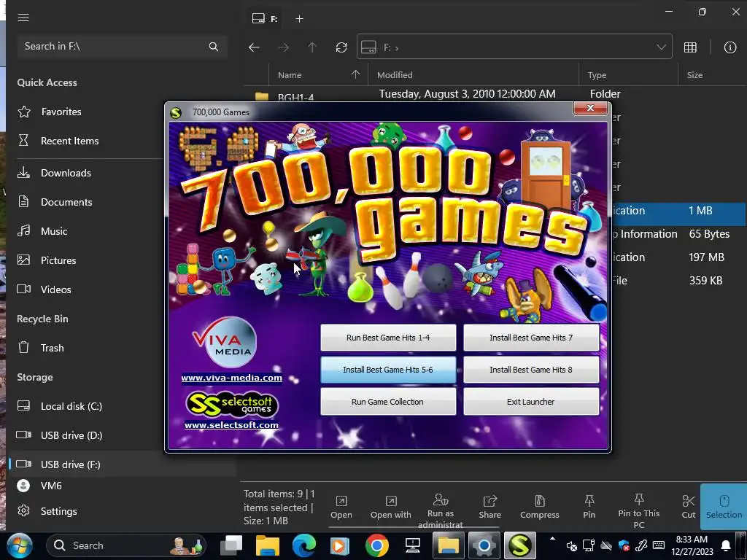Click Run as administrator toolbar item
The height and width of the screenshot is (560, 747).
[x=440, y=510]
